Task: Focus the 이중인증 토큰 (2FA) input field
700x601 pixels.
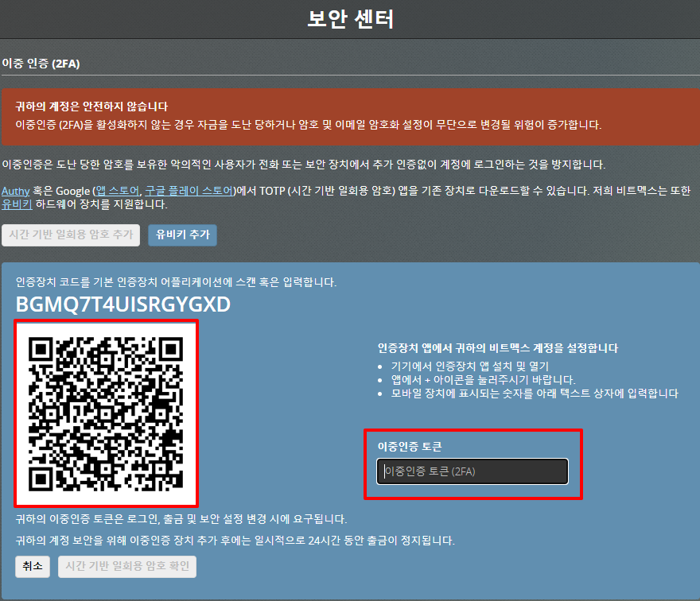Action: pyautogui.click(x=472, y=471)
